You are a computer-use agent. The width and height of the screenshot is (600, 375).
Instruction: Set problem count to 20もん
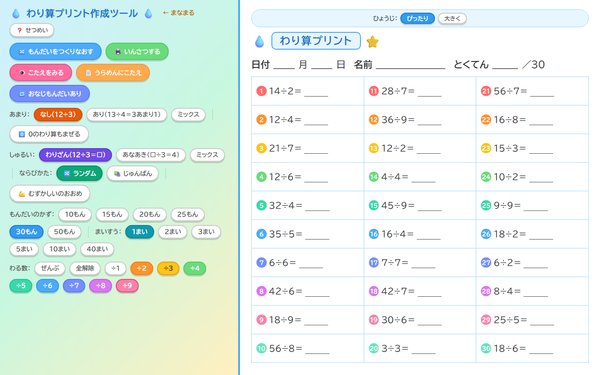pos(150,214)
